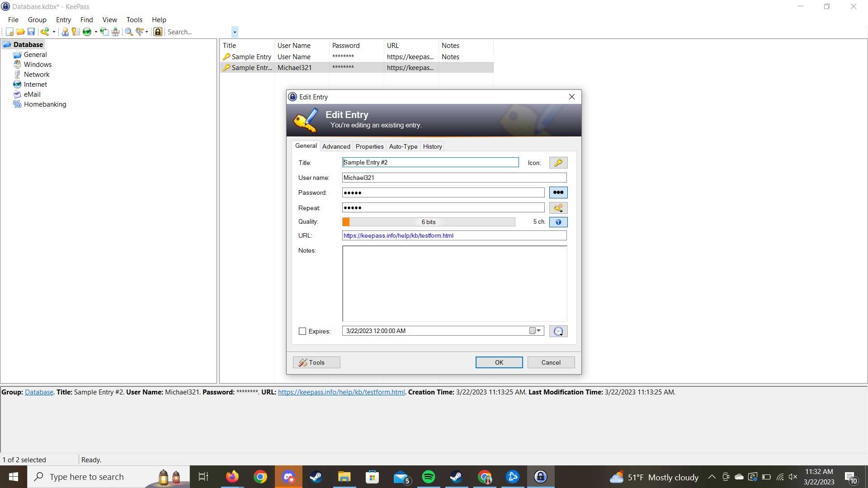
Task: Select the General tab in Edit Entry
Action: [x=306, y=146]
